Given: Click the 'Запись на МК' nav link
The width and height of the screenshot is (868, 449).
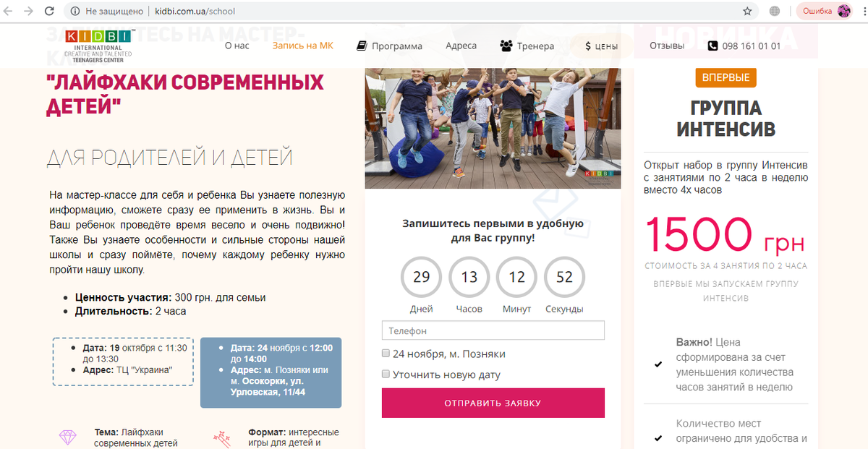Looking at the screenshot, I should tap(303, 46).
